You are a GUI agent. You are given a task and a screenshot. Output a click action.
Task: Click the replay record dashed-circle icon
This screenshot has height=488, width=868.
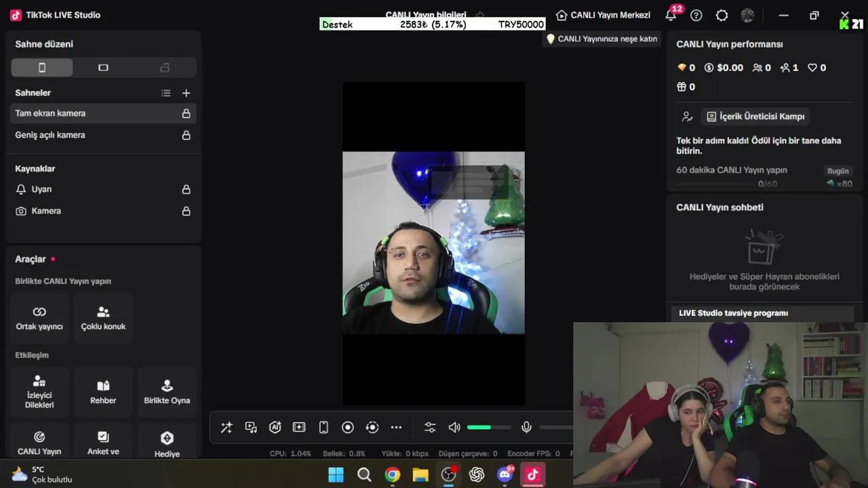coord(372,427)
